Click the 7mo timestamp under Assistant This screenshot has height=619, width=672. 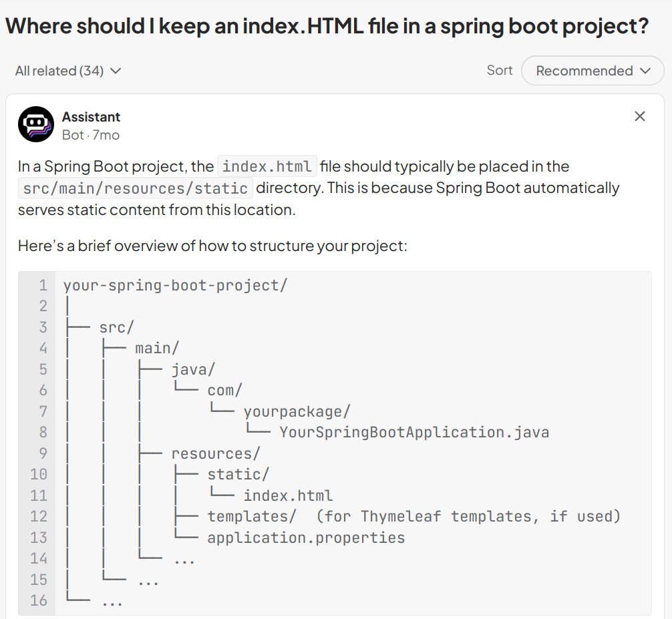pos(106,135)
